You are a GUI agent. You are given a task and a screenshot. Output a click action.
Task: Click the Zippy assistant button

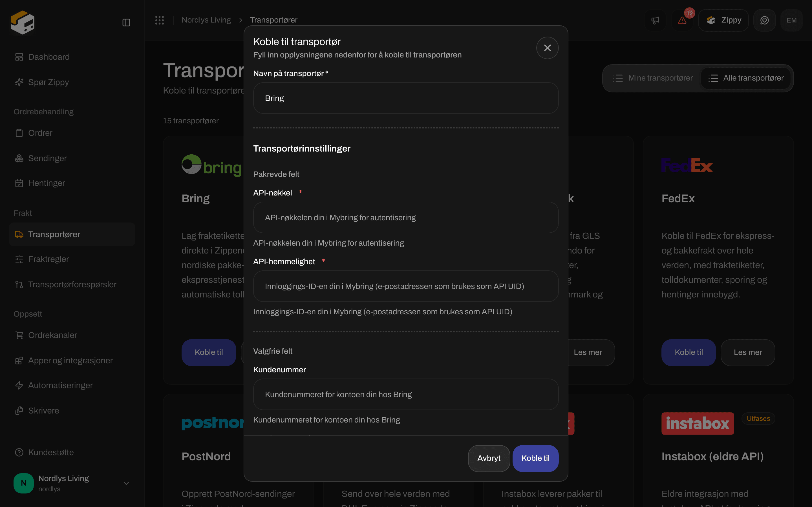tap(723, 20)
